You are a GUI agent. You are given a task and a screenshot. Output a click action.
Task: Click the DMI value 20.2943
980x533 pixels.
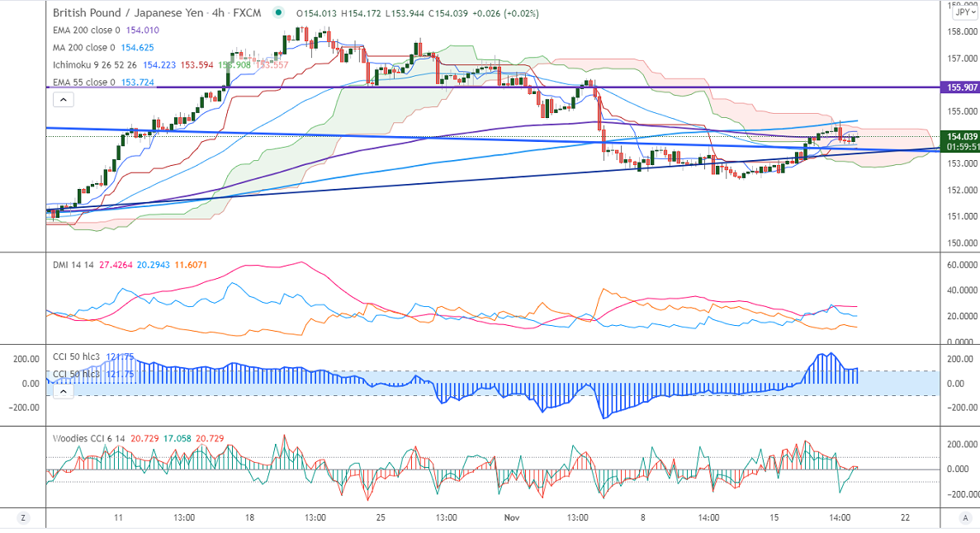coord(153,265)
